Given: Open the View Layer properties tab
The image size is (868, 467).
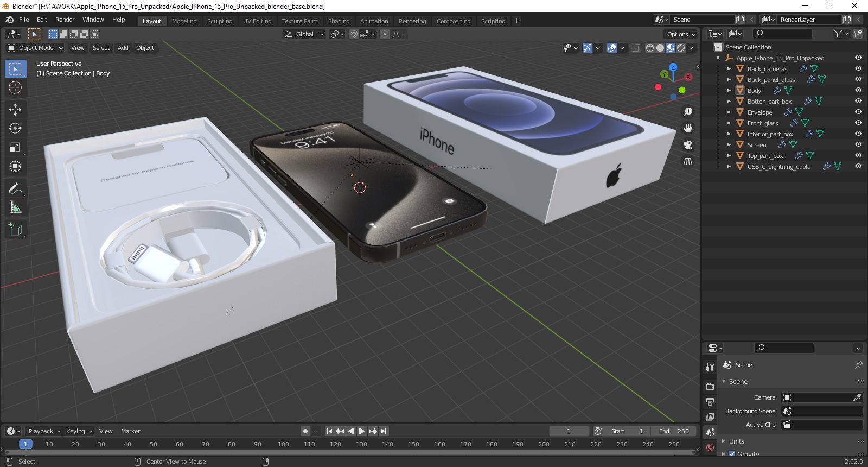Looking at the screenshot, I should tap(710, 417).
